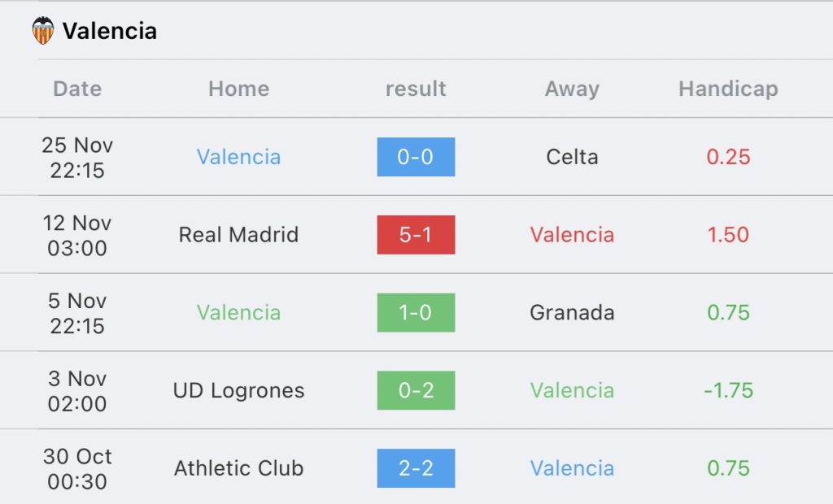The image size is (833, 504).
Task: Select the 1.50 handicap value
Action: coord(728,235)
